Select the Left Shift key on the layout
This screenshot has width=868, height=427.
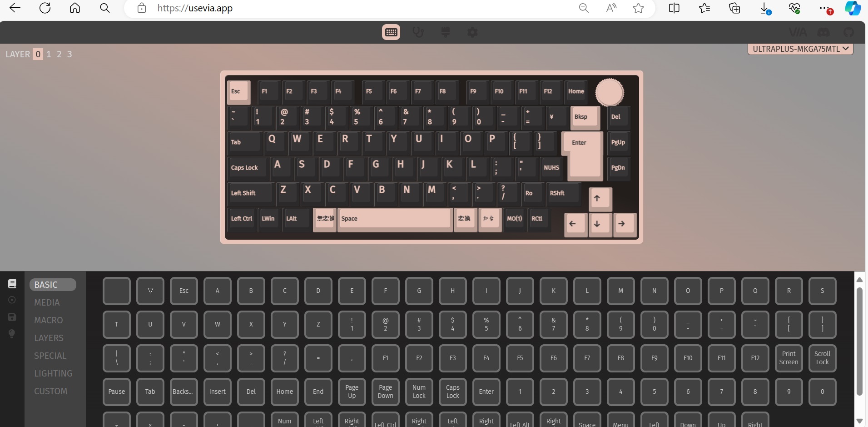point(251,194)
